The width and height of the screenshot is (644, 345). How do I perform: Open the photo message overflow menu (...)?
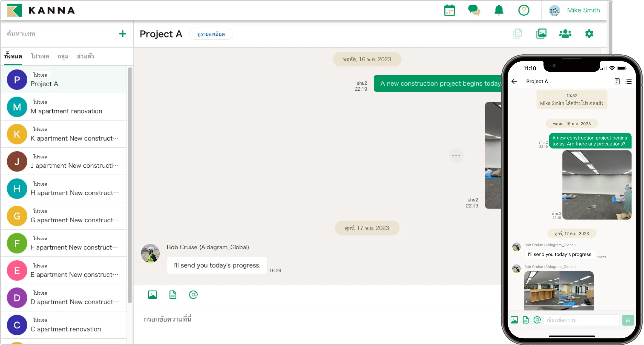click(x=456, y=155)
